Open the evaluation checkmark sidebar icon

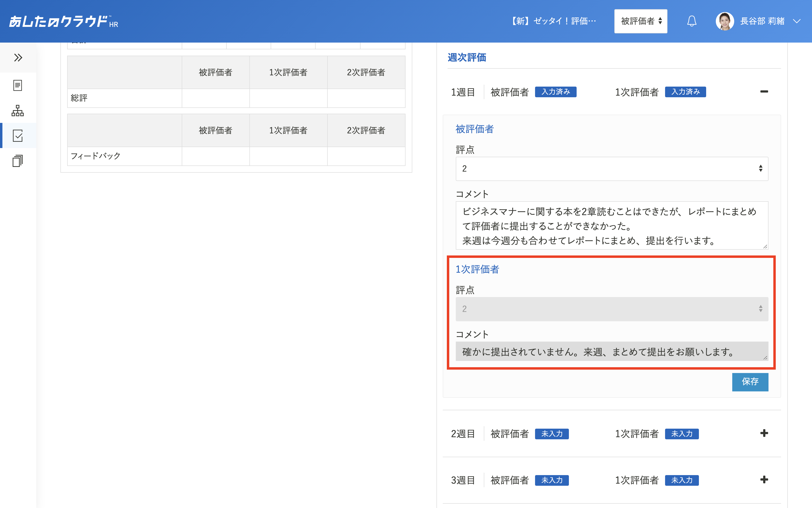click(18, 136)
